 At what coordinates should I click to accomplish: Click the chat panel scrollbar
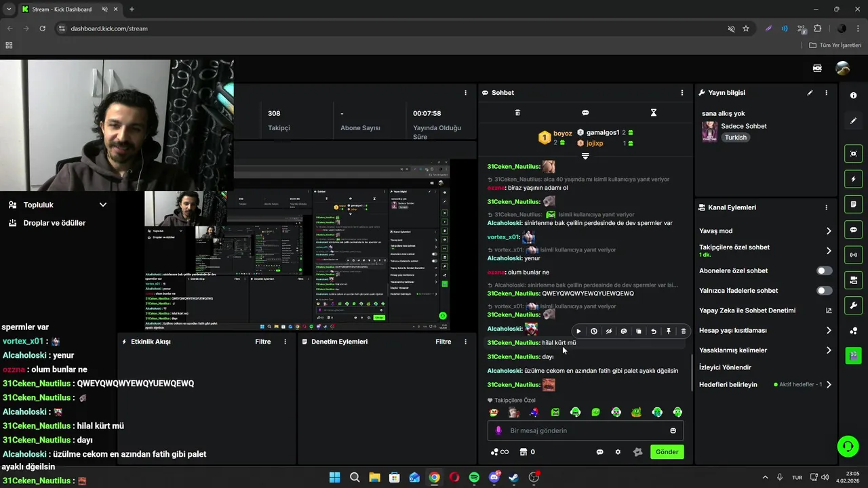[692, 373]
